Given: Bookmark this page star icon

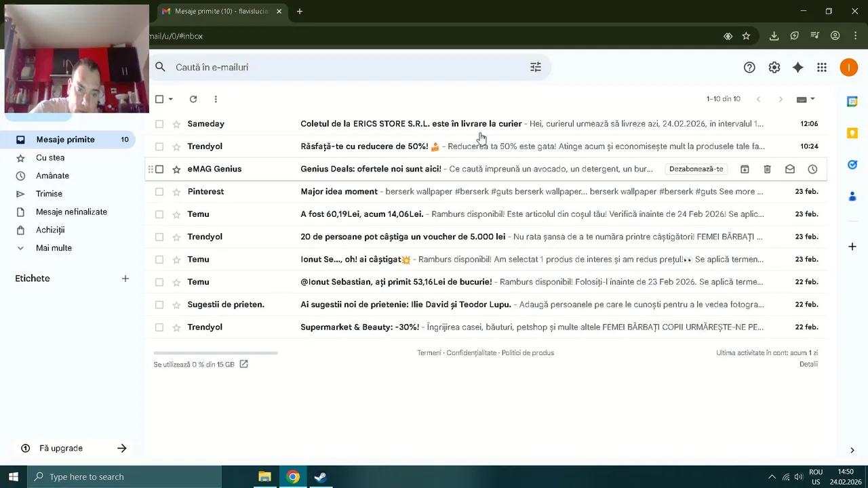Looking at the screenshot, I should (746, 36).
